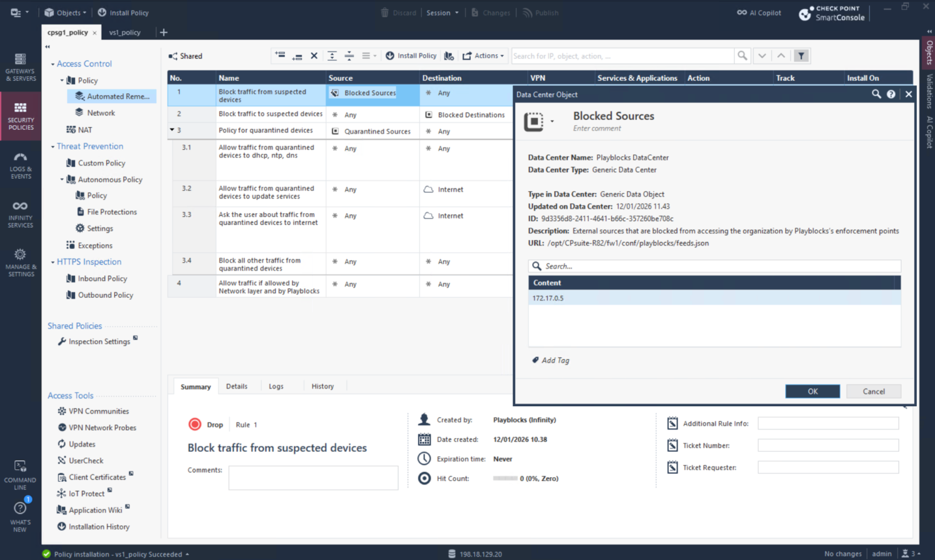Collapse rule 3 section arrow
Screen dimensions: 935x560
click(172, 130)
